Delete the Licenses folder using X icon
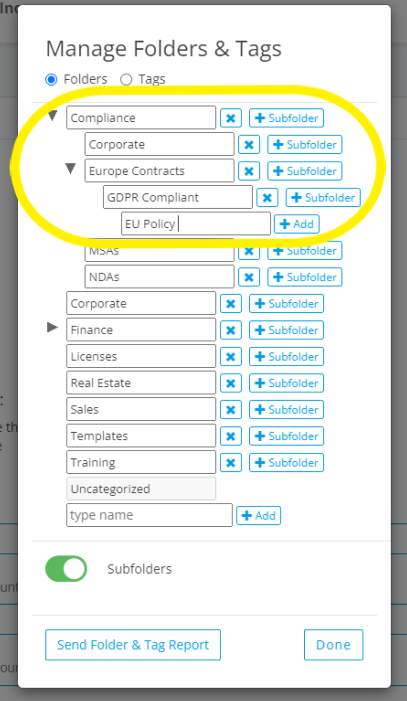The width and height of the screenshot is (407, 701). (231, 357)
